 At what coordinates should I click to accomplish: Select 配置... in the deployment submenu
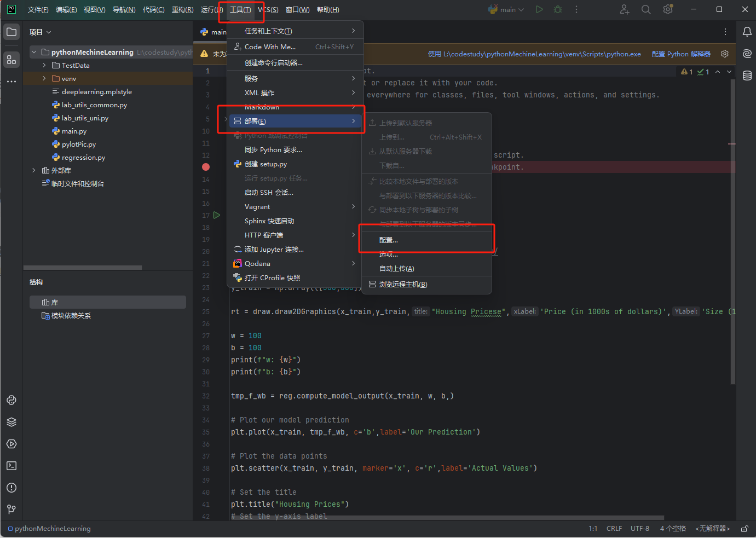tap(389, 240)
